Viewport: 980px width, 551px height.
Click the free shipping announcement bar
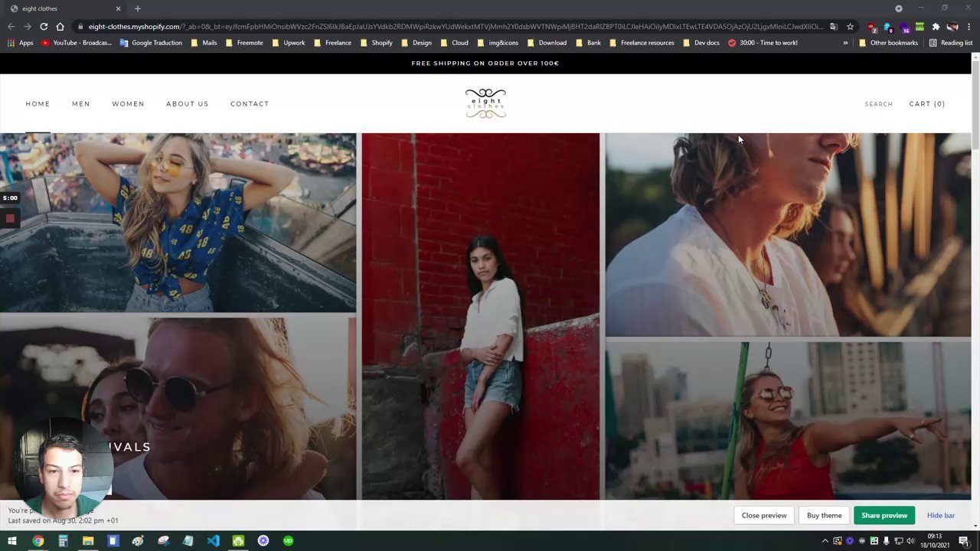tap(485, 64)
